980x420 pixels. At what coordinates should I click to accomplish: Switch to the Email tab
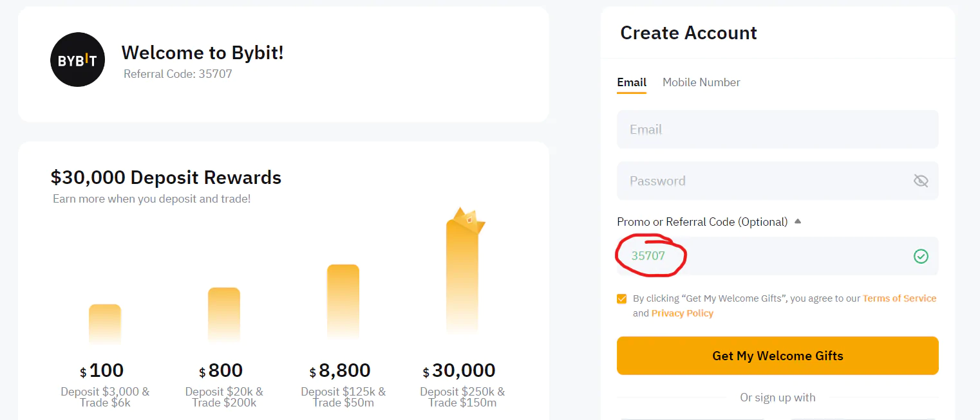click(x=632, y=82)
